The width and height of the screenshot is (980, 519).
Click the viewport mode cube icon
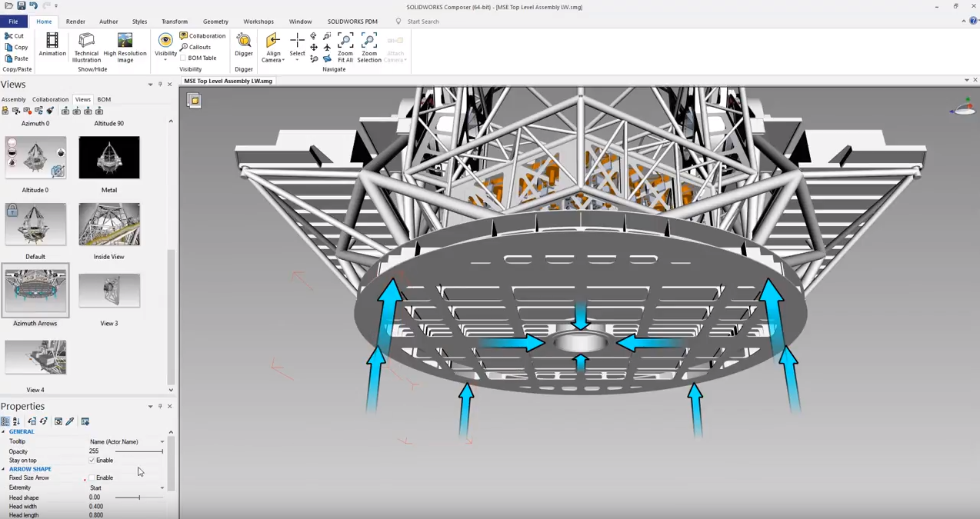[x=194, y=101]
